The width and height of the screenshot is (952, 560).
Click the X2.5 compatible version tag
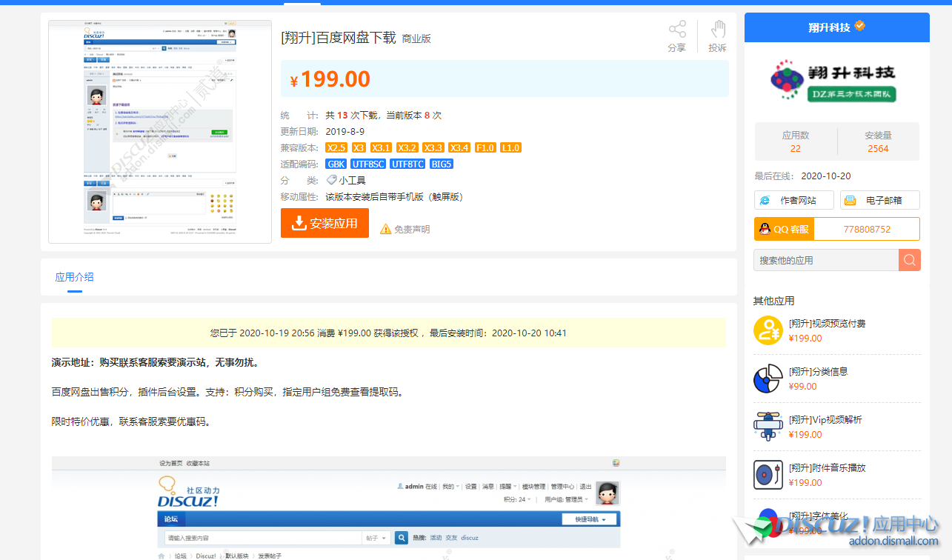pyautogui.click(x=336, y=147)
